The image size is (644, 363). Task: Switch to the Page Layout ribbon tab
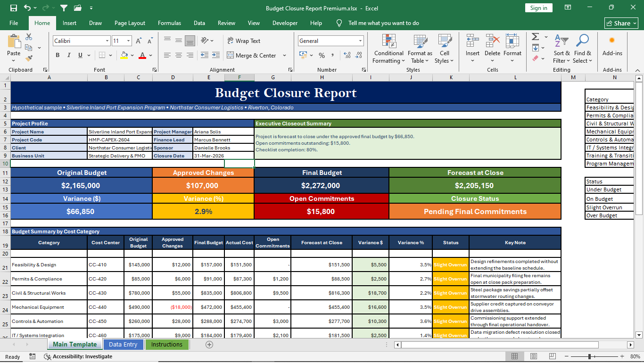click(x=130, y=23)
